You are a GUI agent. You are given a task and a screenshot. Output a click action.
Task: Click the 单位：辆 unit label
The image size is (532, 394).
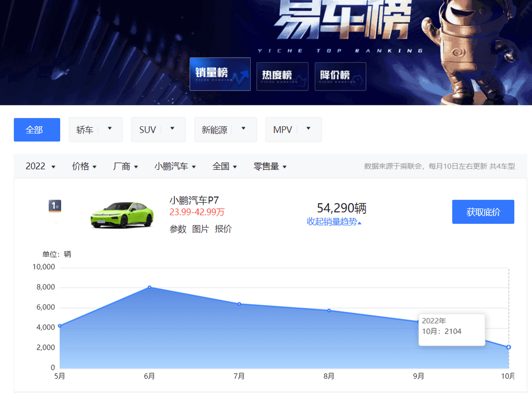[57, 254]
